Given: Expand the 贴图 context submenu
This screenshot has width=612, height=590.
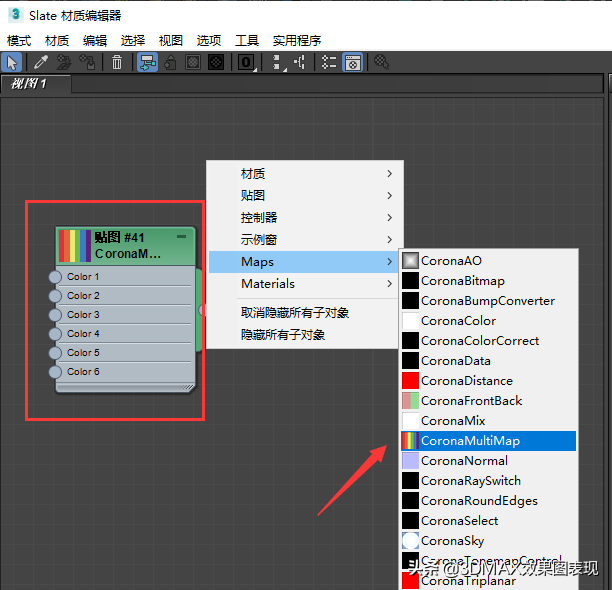Looking at the screenshot, I should (x=305, y=195).
